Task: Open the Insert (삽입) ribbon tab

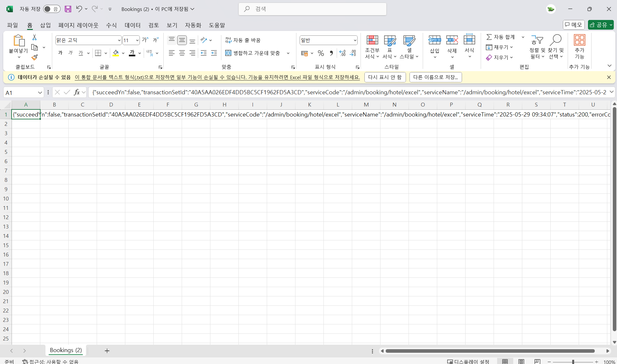Action: pos(45,25)
